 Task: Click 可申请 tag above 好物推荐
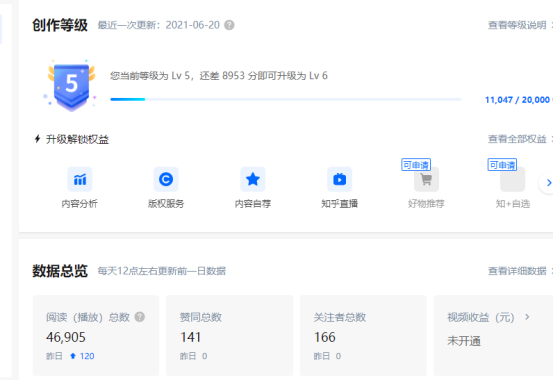point(416,165)
